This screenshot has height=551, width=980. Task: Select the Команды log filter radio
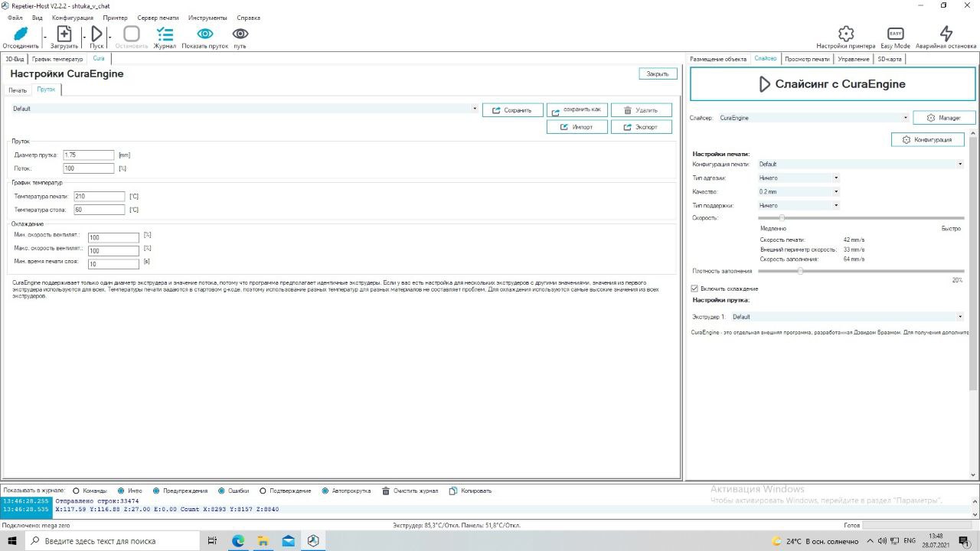pyautogui.click(x=77, y=491)
